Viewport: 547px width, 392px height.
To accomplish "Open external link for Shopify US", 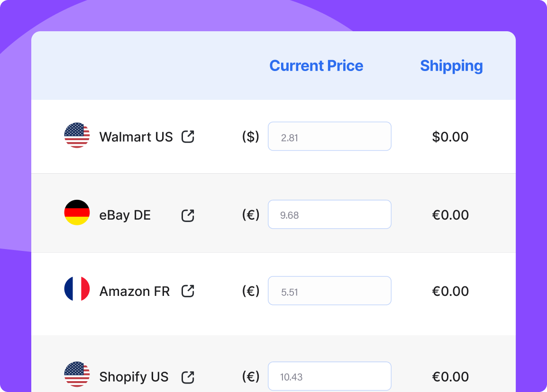I will click(x=188, y=377).
